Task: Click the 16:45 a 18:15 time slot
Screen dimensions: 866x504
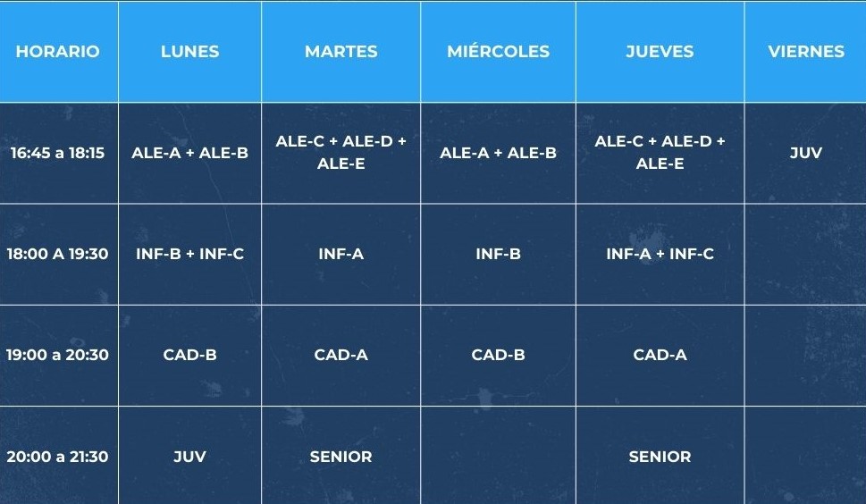Action: click(59, 153)
